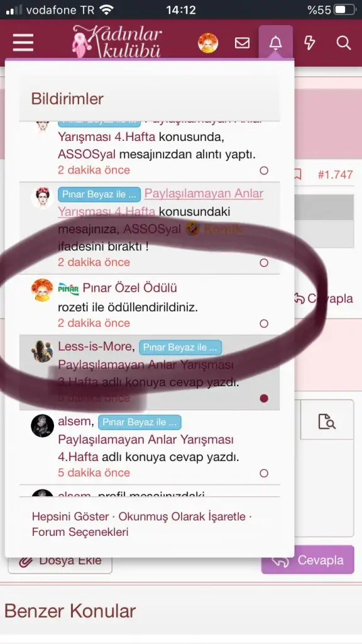Open the Pınar Özel Ödülü badge link

click(129, 288)
